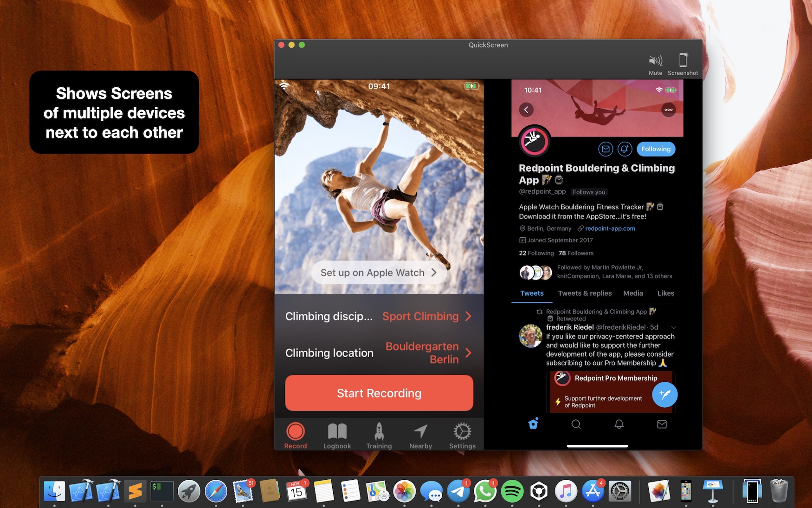Expand the tweet options chevron

674,327
